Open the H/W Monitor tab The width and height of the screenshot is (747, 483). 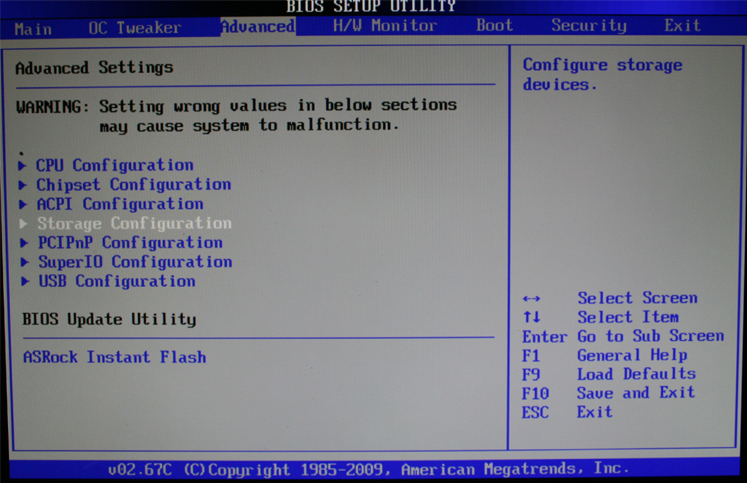(385, 25)
